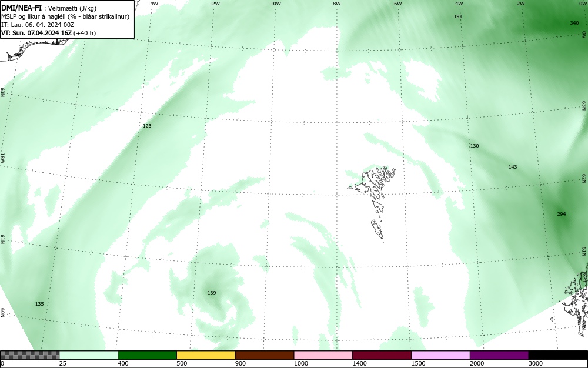Click the '10W' longitude label
This screenshot has height=368, width=588.
[276, 4]
